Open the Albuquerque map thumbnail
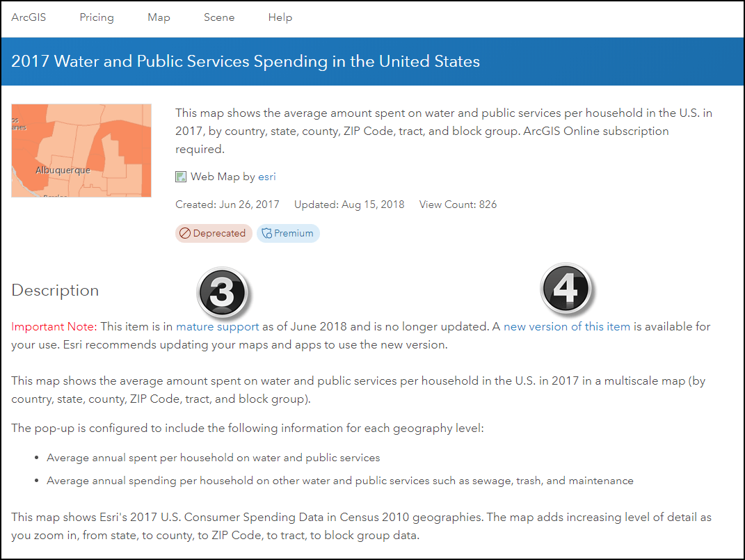Screen dimensions: 745x560 click(x=81, y=150)
